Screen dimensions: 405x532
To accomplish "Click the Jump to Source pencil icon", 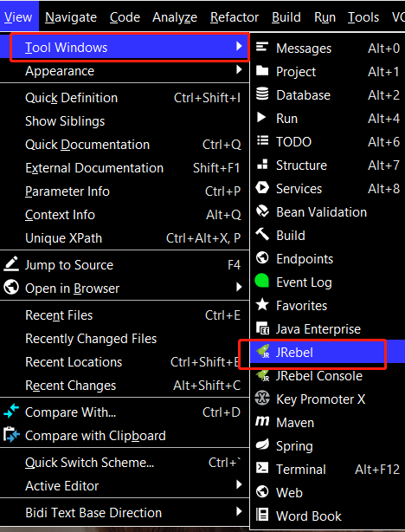I will (11, 264).
